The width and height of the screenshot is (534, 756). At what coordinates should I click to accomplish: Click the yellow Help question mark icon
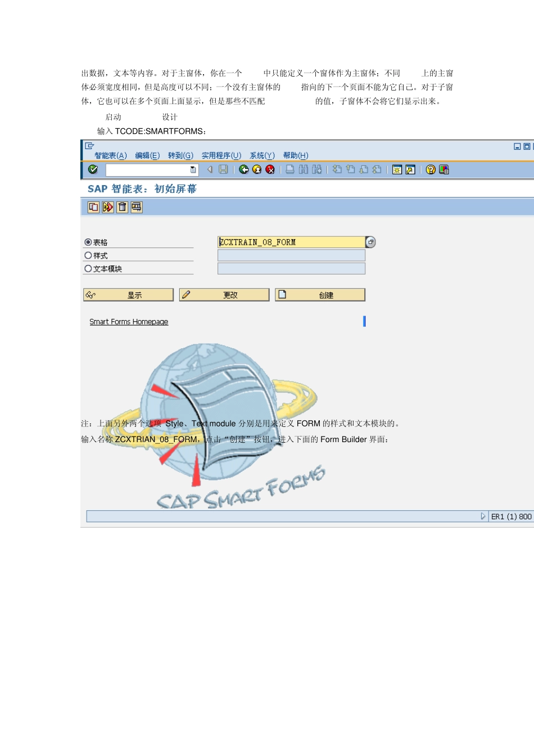pyautogui.click(x=431, y=170)
